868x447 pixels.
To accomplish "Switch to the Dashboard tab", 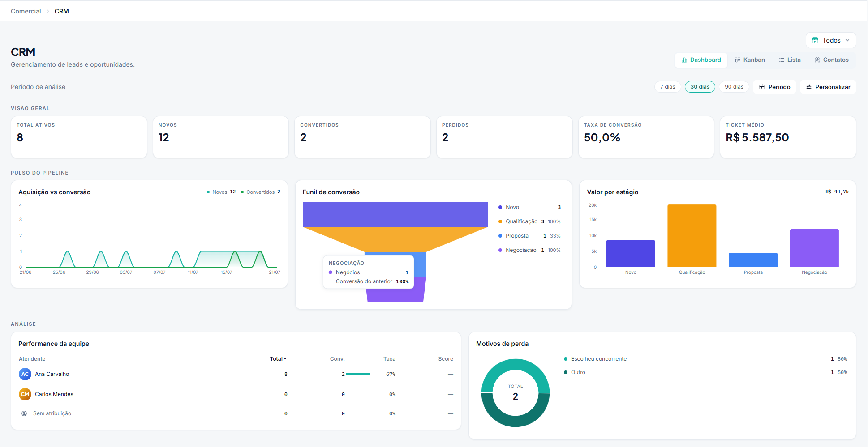I will pos(701,60).
